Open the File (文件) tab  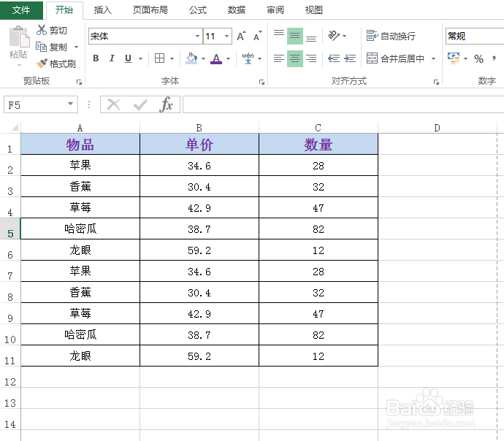click(21, 10)
